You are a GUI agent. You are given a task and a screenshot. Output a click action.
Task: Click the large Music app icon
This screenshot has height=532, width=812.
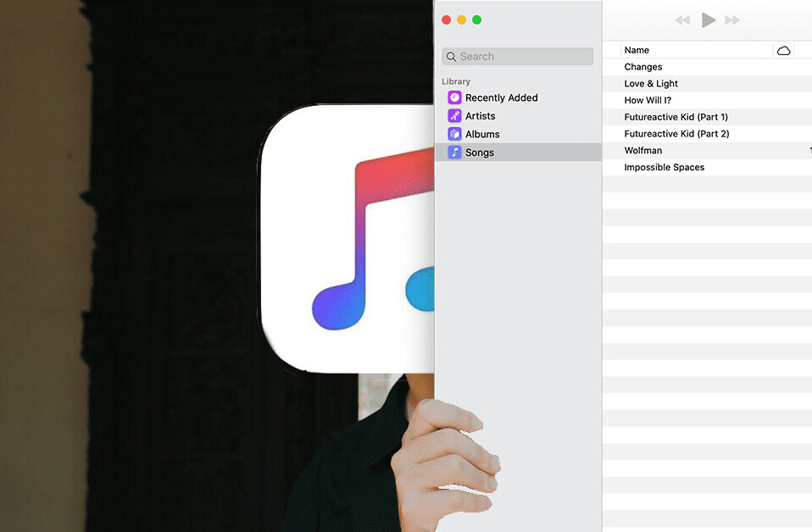[348, 239]
